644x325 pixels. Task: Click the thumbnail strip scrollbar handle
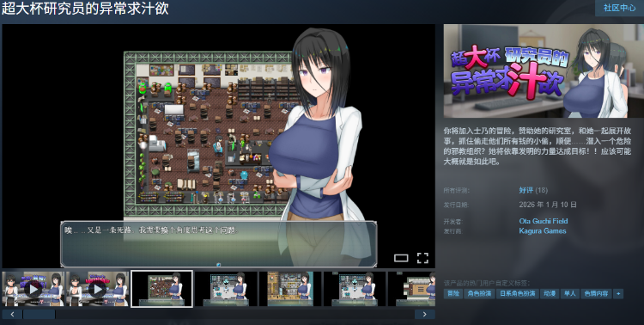pyautogui.click(x=39, y=315)
